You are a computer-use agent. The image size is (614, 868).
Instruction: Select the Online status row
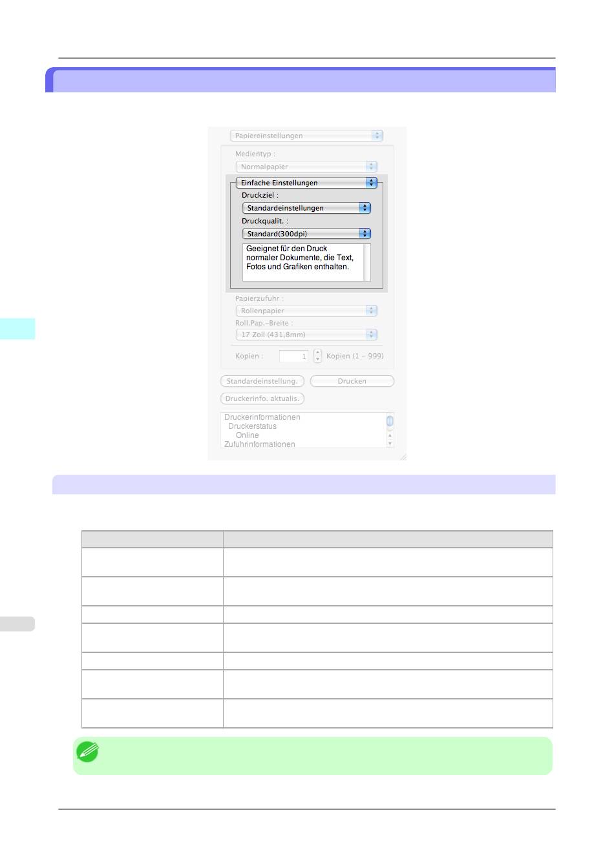247,435
